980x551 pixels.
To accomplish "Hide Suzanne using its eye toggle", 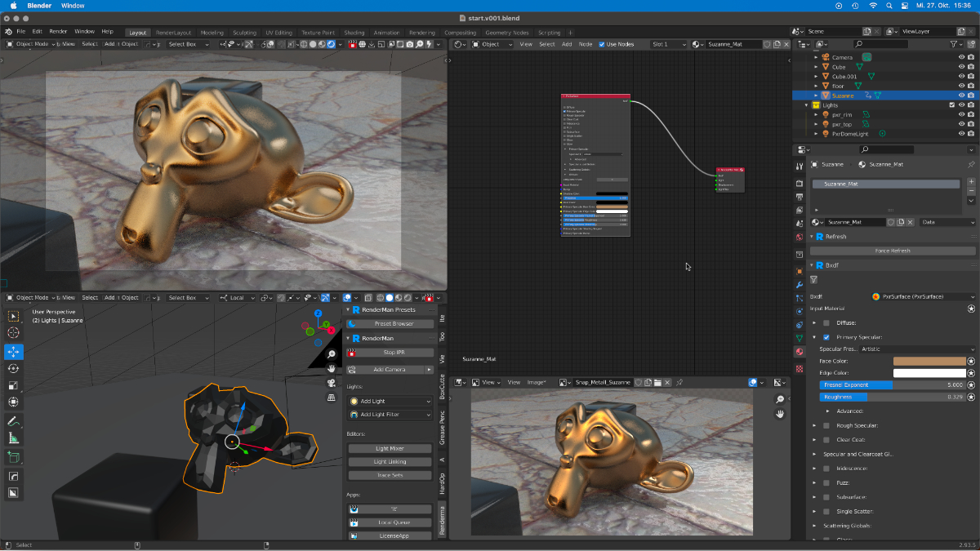I will pyautogui.click(x=961, y=96).
